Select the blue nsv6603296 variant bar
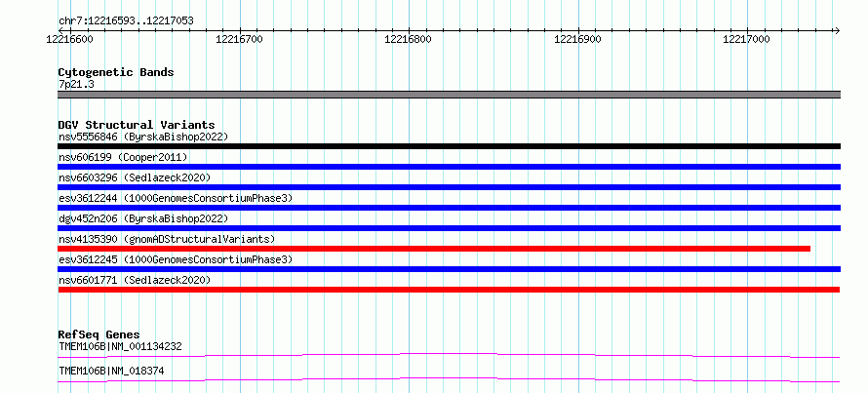The width and height of the screenshot is (868, 393). pyautogui.click(x=450, y=187)
